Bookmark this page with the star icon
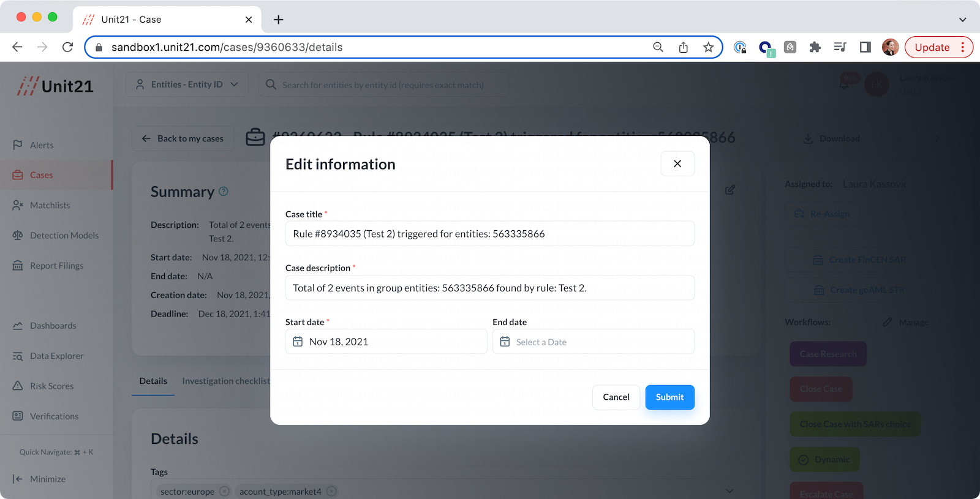Image resolution: width=980 pixels, height=499 pixels. point(709,47)
